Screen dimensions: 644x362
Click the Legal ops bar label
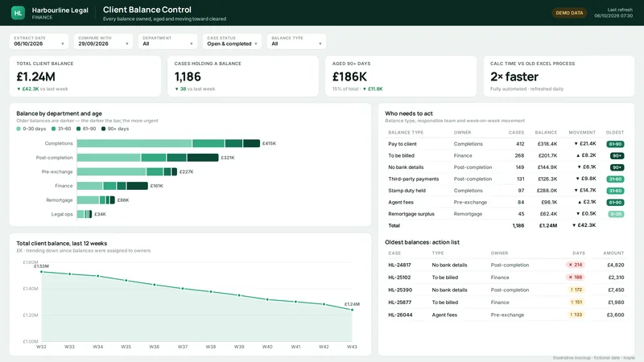pyautogui.click(x=62, y=214)
